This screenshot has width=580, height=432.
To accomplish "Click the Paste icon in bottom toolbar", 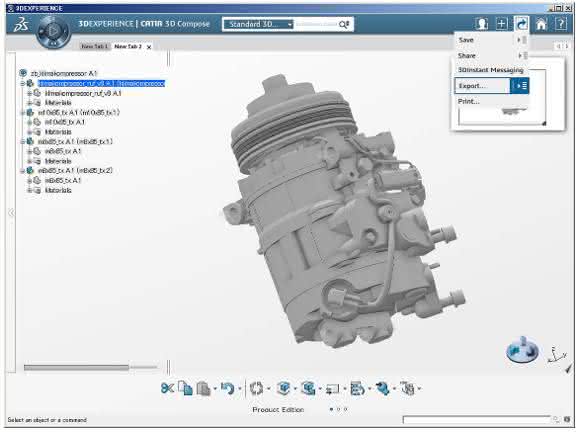I will tap(203, 388).
